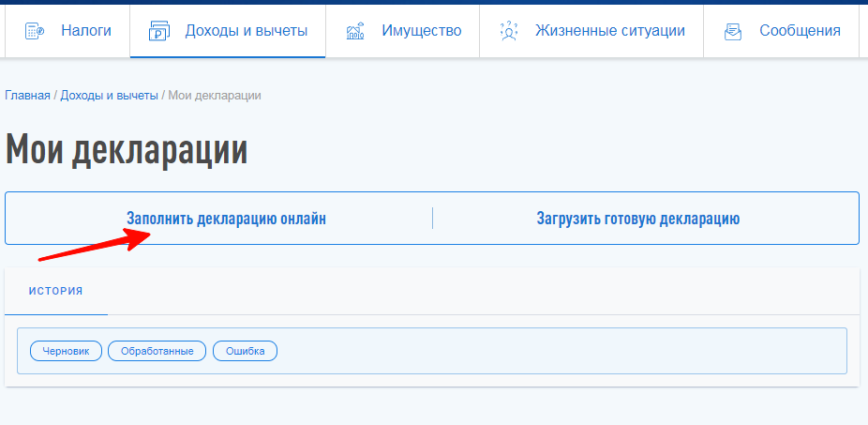Open the Налоги menu section

86,31
